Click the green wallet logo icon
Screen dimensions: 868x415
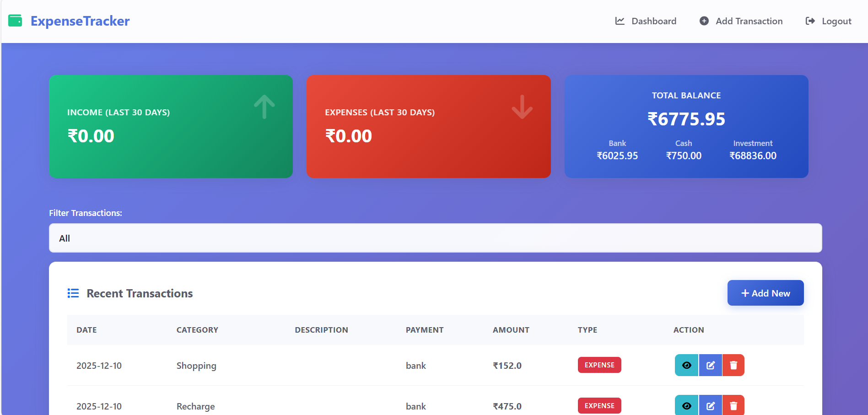coord(15,21)
